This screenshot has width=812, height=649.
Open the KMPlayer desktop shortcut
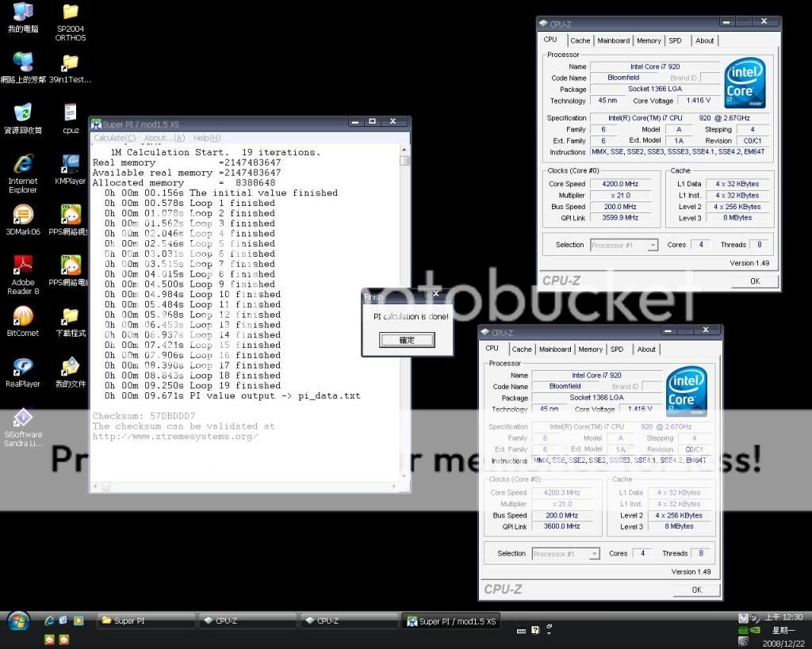(x=71, y=165)
